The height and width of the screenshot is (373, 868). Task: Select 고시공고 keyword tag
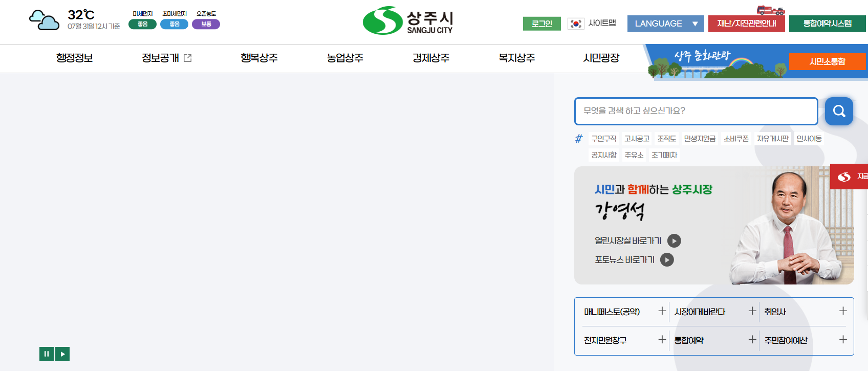pyautogui.click(x=637, y=139)
